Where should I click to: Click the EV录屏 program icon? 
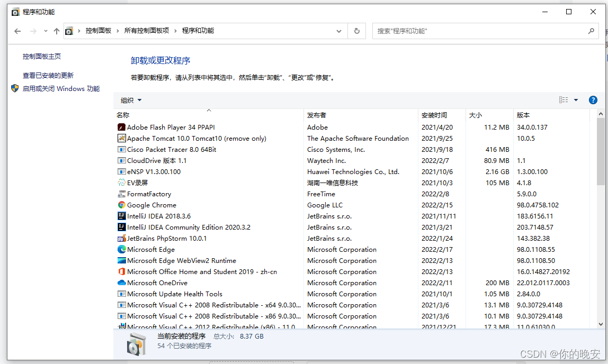coord(121,183)
